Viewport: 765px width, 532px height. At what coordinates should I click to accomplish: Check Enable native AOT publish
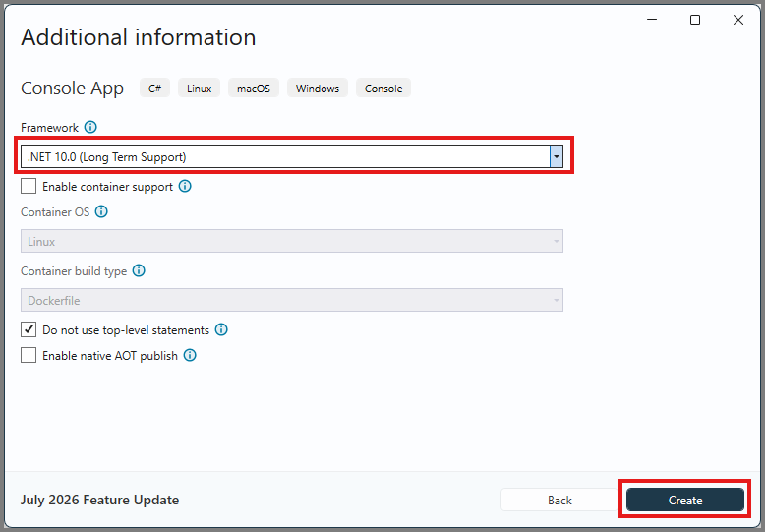(29, 355)
